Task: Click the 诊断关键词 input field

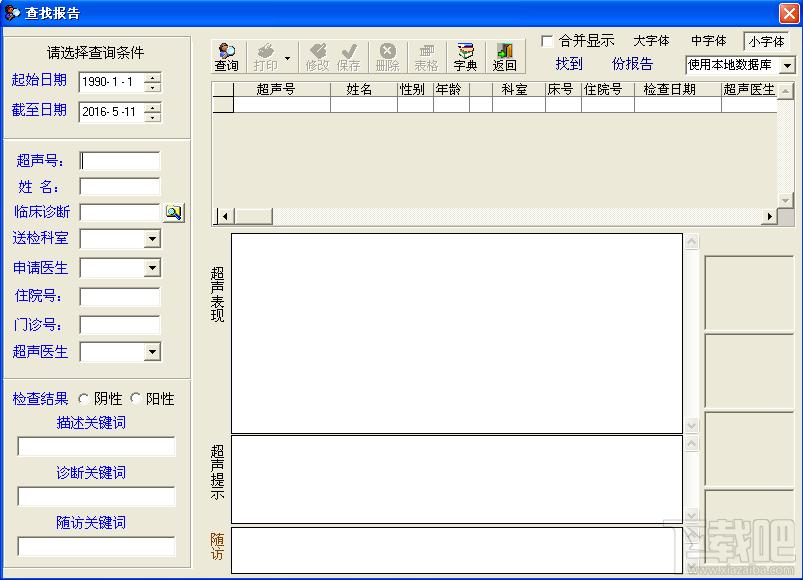Action: click(96, 496)
